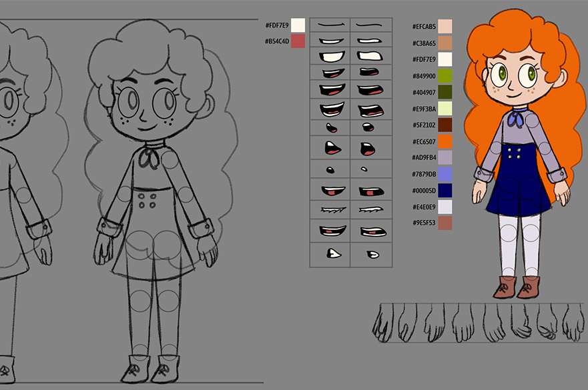Select the #E9F3BA pale green swatch
Screen dimensions: 588x390
(445, 109)
